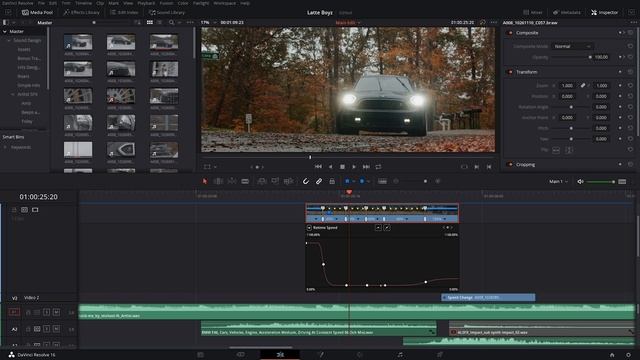This screenshot has height=360, width=640.
Task: Click Zoom X value field
Action: [x=567, y=86]
